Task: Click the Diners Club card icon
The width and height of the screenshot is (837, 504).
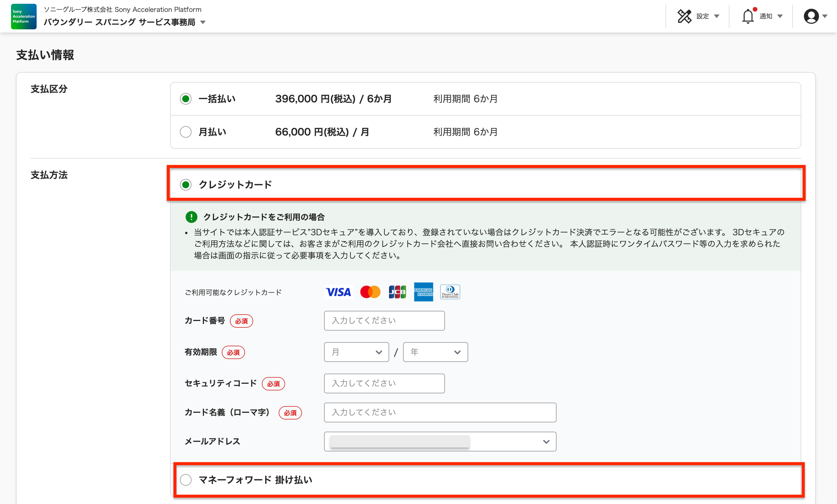Action: tap(450, 292)
